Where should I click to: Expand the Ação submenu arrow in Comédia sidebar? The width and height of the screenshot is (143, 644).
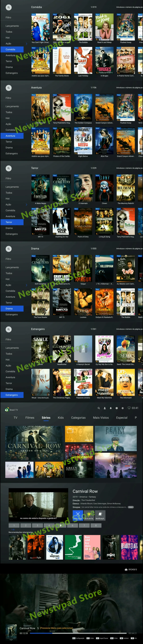[x=26, y=44]
